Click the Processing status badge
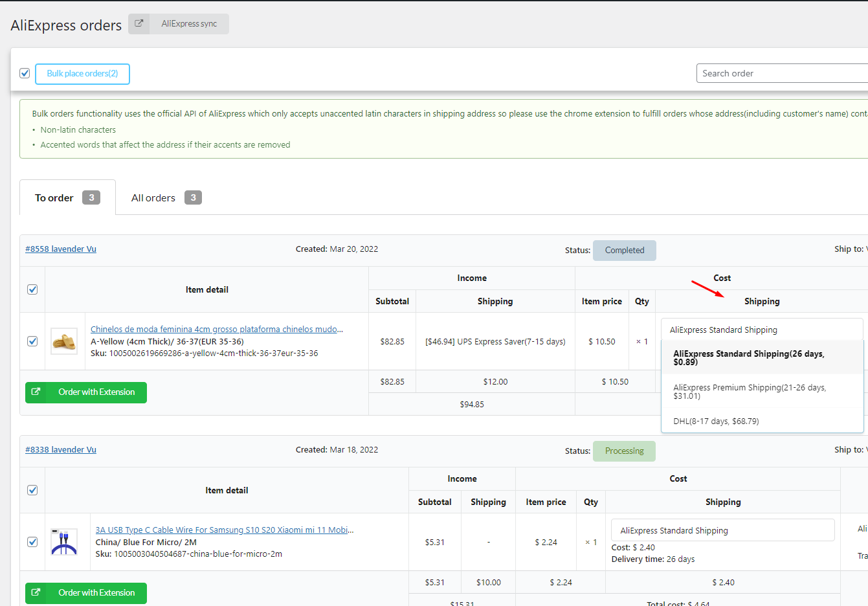Image resolution: width=868 pixels, height=606 pixels. (624, 451)
